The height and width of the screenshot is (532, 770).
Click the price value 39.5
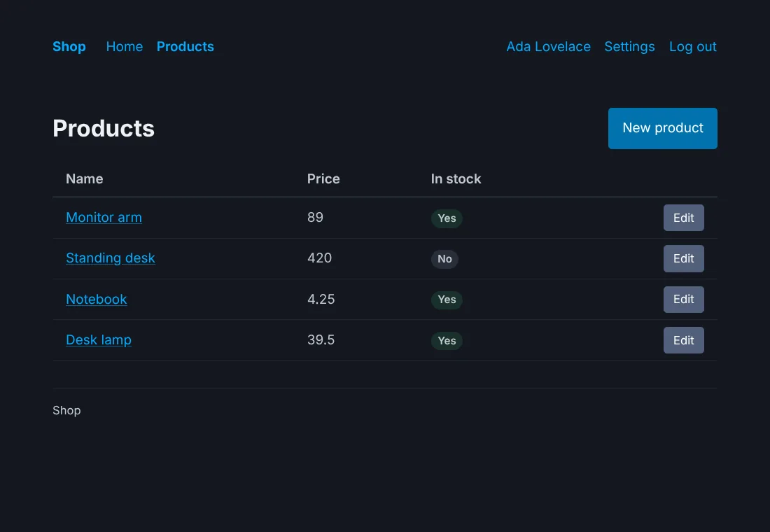click(321, 340)
